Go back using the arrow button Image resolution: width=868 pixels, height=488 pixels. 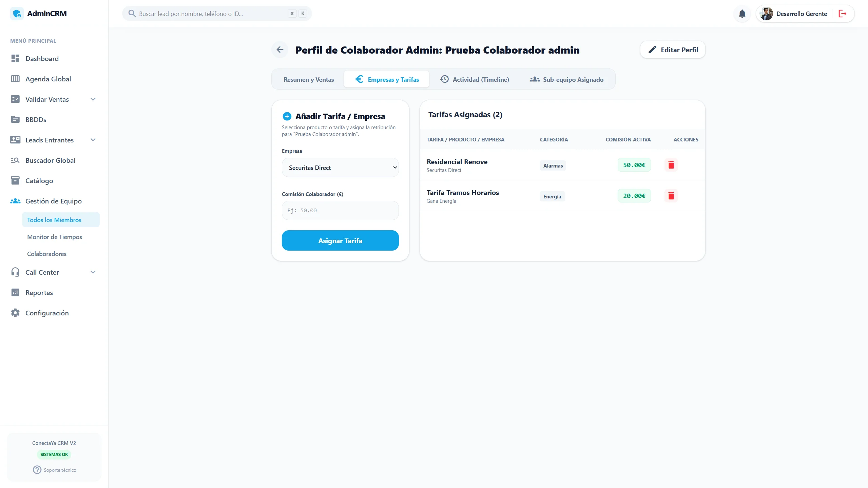point(280,50)
